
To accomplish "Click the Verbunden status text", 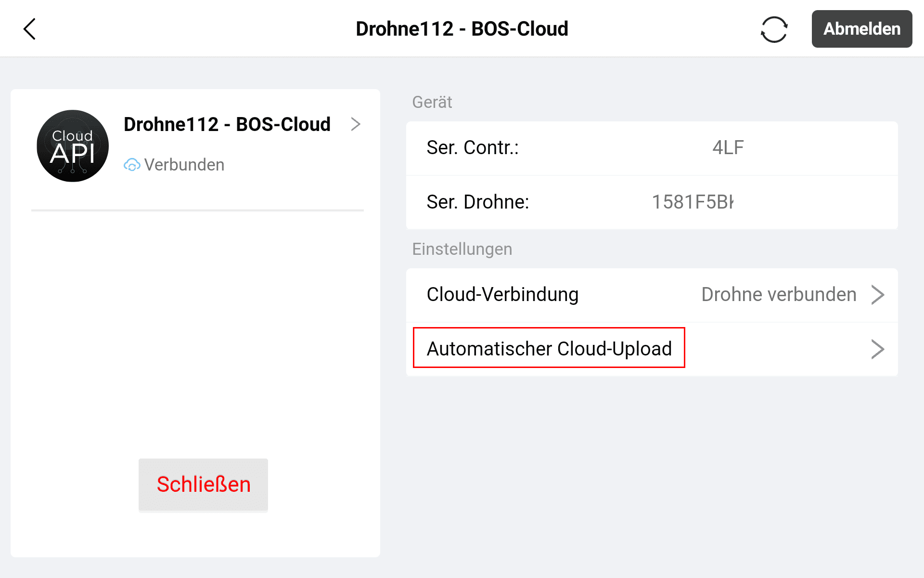I will tap(184, 165).
